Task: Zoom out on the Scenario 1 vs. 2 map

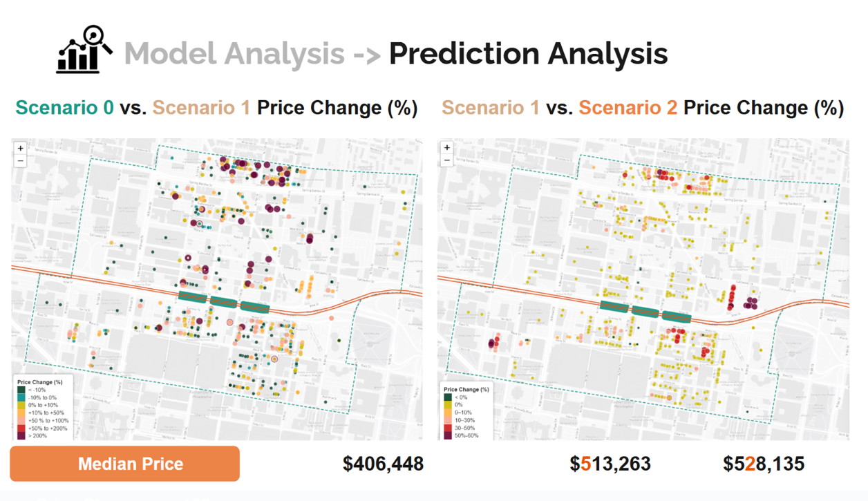Action: 447,160
